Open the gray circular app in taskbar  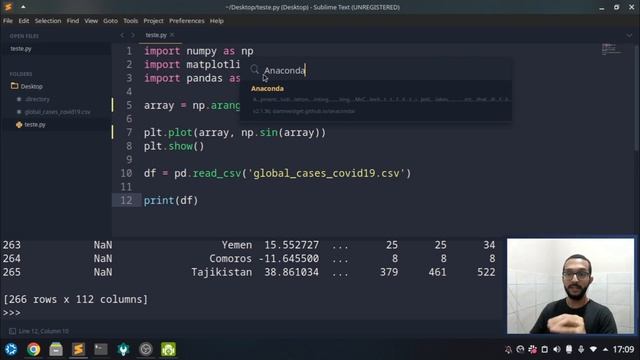point(146,349)
